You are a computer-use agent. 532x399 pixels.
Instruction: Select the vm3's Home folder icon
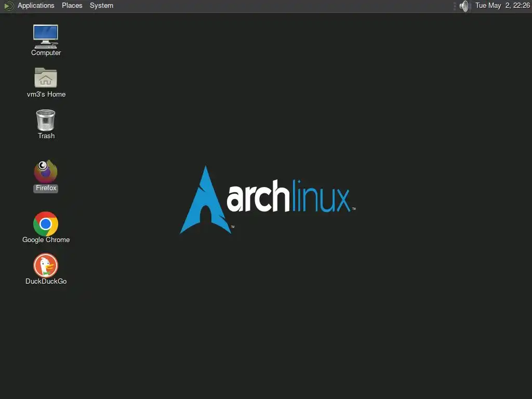click(46, 78)
